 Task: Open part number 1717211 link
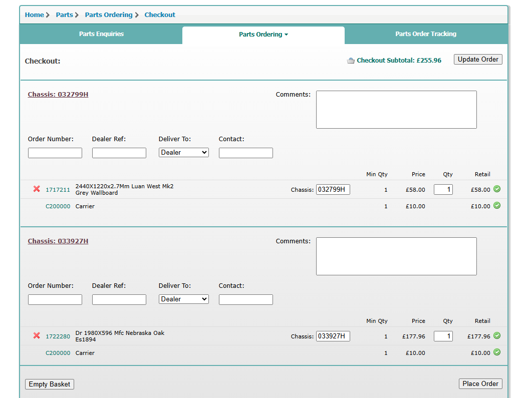point(58,190)
